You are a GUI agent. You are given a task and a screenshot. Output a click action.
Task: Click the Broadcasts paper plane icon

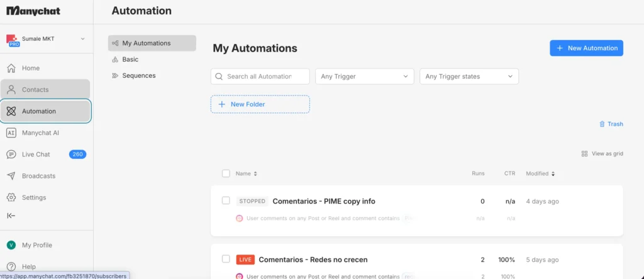pos(11,175)
